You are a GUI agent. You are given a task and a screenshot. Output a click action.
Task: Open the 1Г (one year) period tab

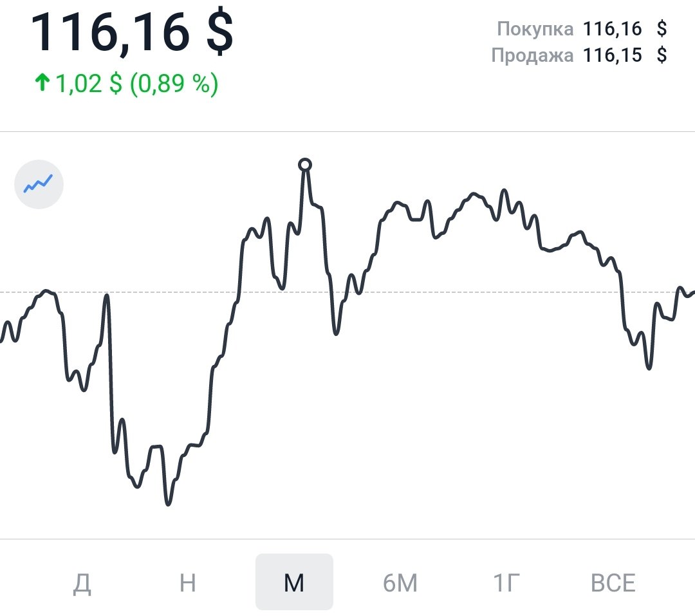coord(506,583)
